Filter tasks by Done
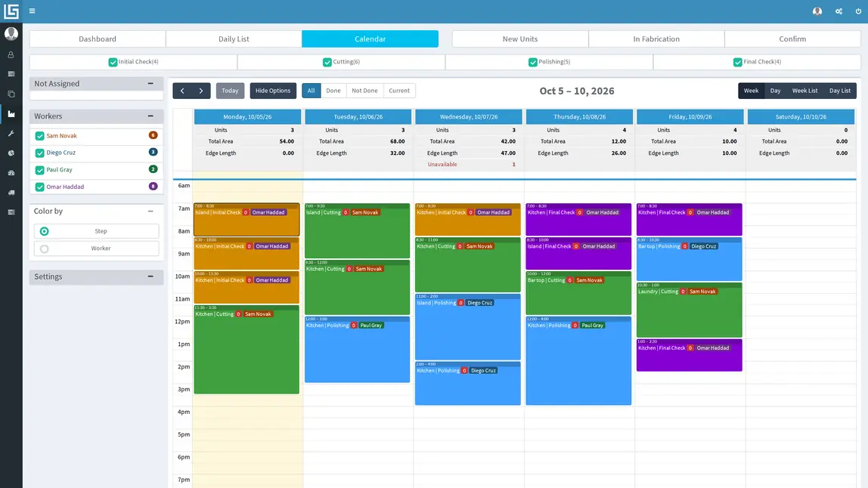 click(333, 91)
